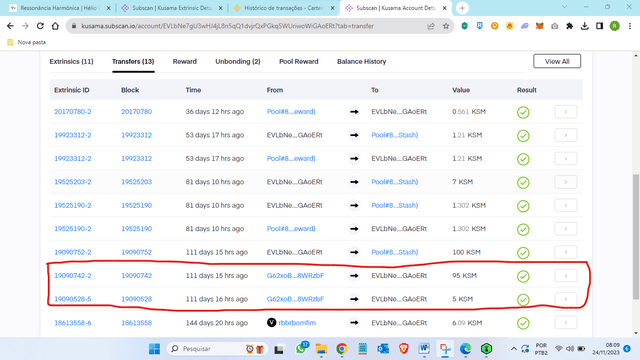The width and height of the screenshot is (640, 360).
Task: Open block 19525203 link
Action: (136, 182)
